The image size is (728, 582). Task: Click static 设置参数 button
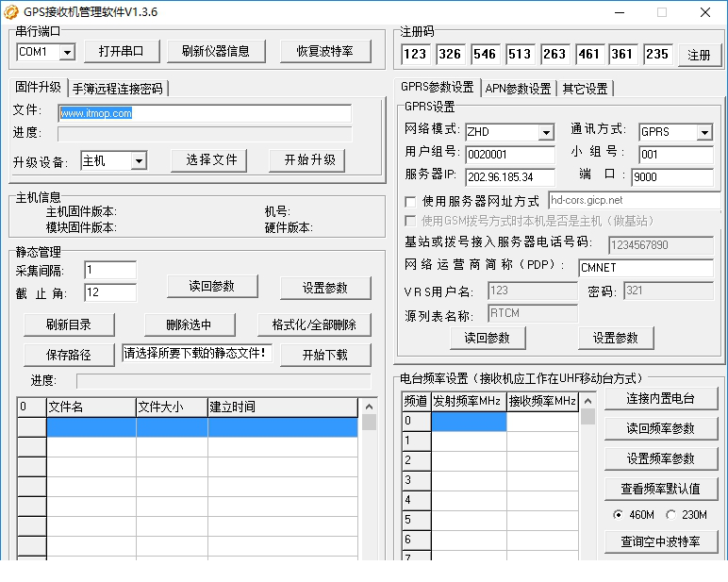[x=325, y=288]
